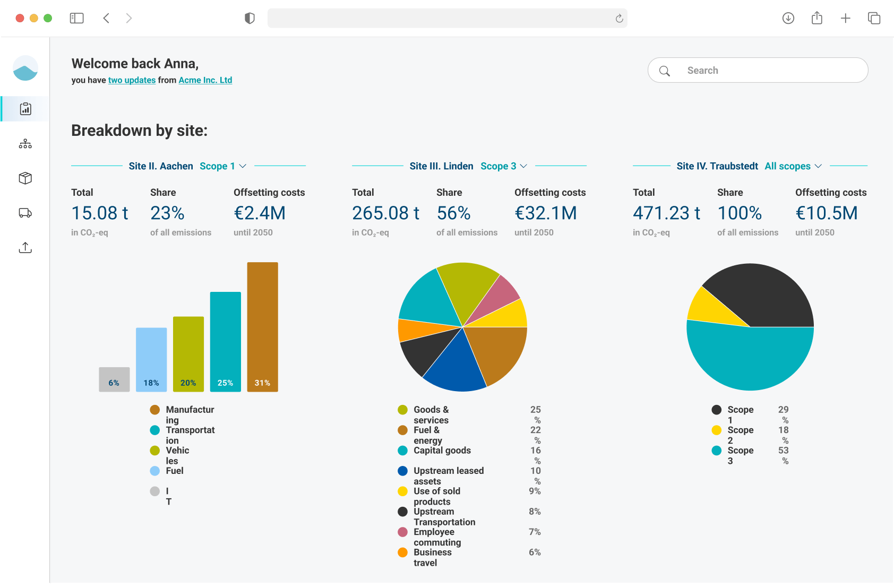
Task: Open the organization hierarchy sidebar icon
Action: pyautogui.click(x=25, y=144)
